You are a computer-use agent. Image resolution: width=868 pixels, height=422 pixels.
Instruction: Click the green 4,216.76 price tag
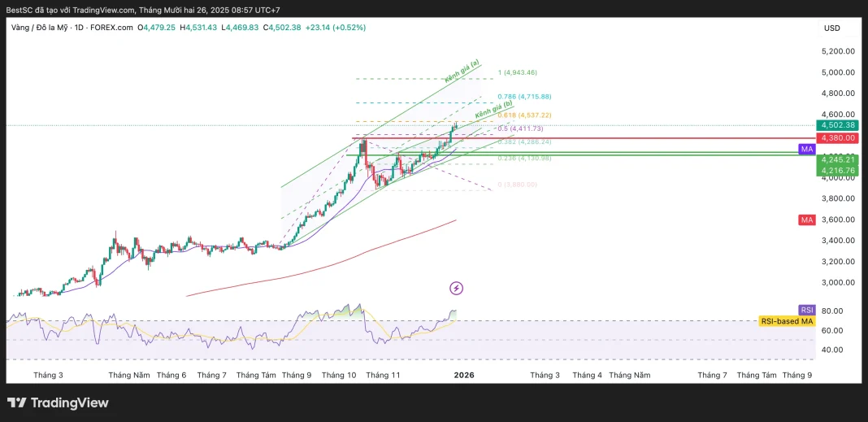(x=838, y=171)
